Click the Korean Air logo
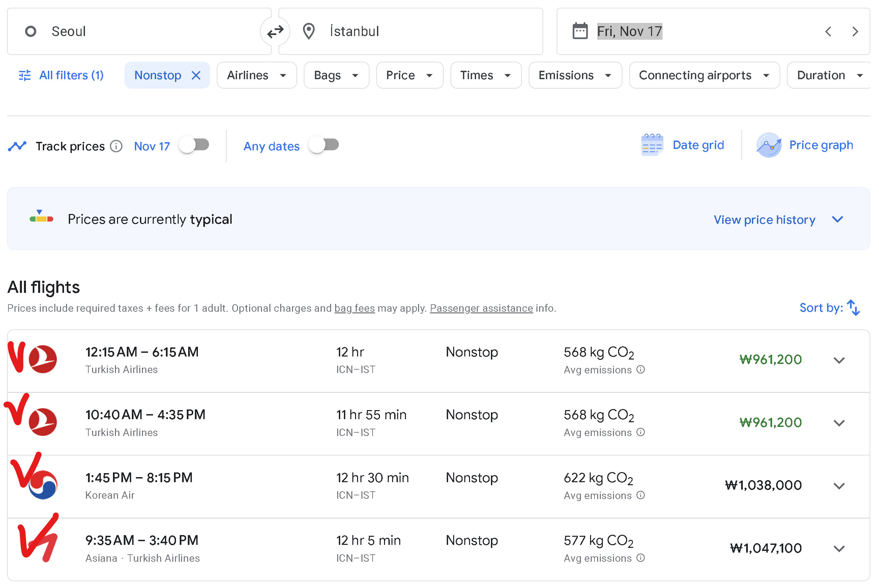 tap(43, 485)
